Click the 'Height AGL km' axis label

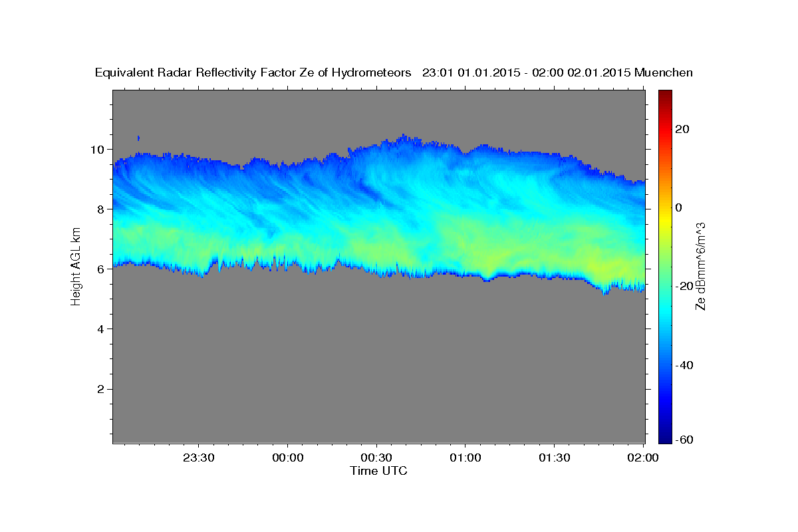tap(75, 267)
